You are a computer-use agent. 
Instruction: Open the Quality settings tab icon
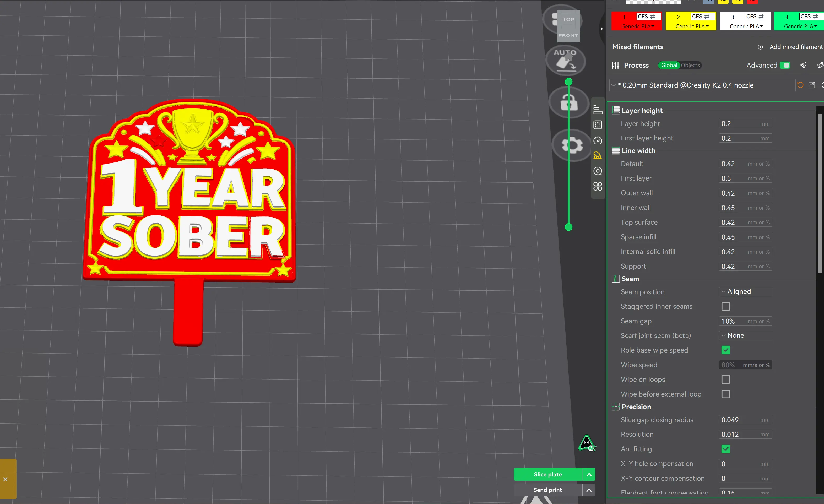point(598,110)
